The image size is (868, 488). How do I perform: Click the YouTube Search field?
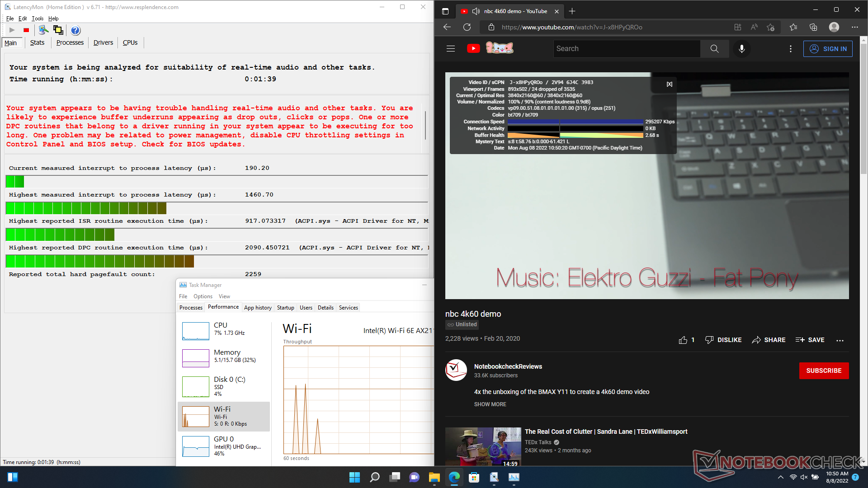[627, 48]
